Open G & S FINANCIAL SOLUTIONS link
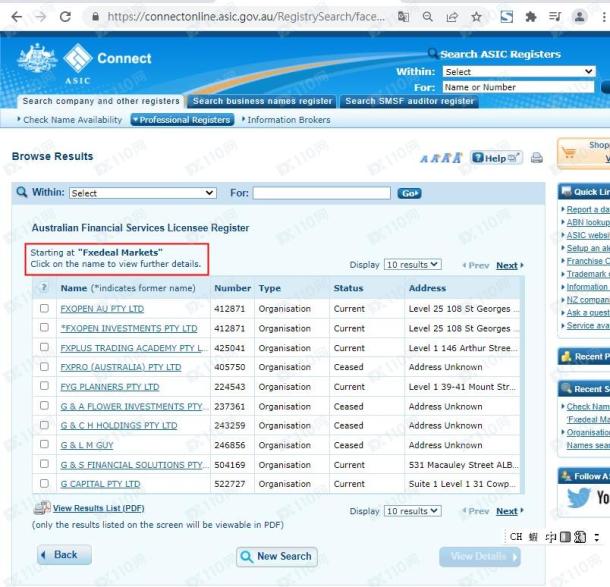Image resolution: width=610 pixels, height=587 pixels. [x=134, y=465]
